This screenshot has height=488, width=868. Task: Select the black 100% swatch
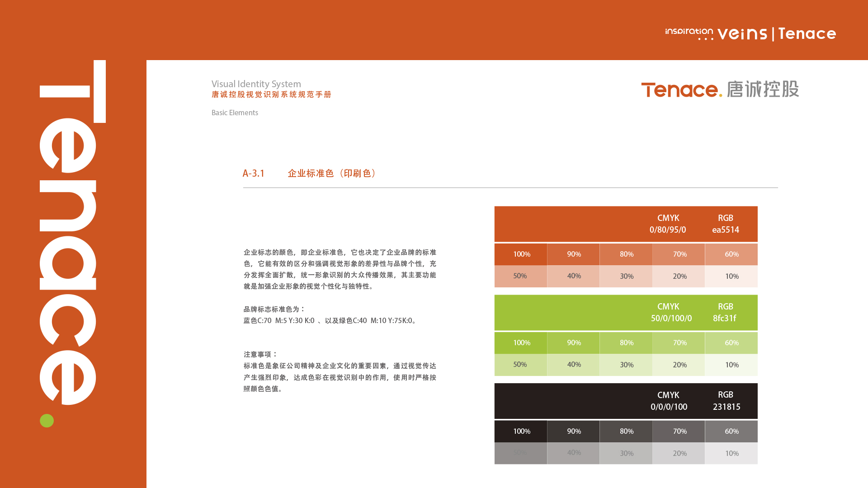(521, 432)
